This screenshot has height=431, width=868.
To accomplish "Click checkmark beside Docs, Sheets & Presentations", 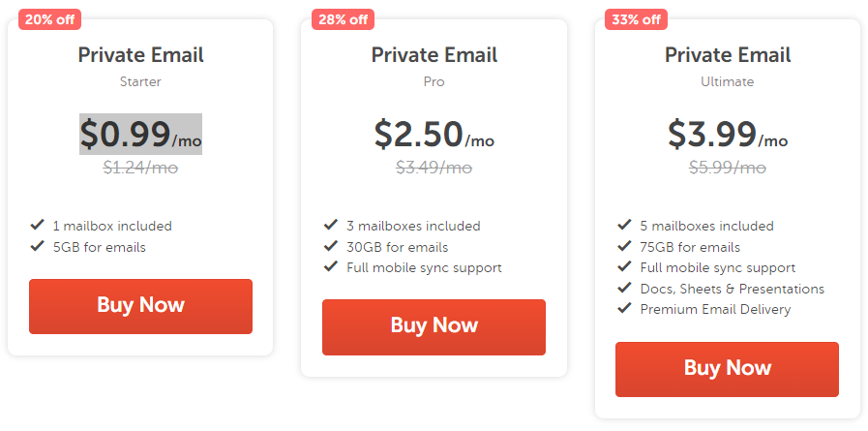I will tap(624, 289).
